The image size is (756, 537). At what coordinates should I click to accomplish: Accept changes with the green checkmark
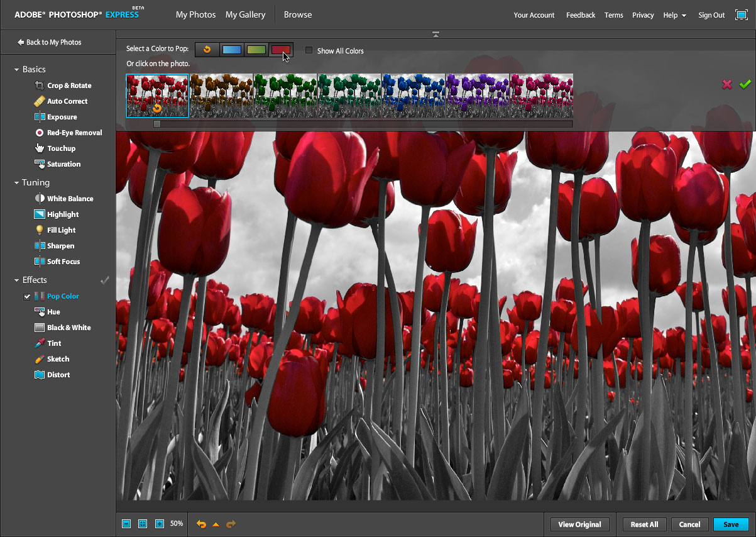(745, 84)
